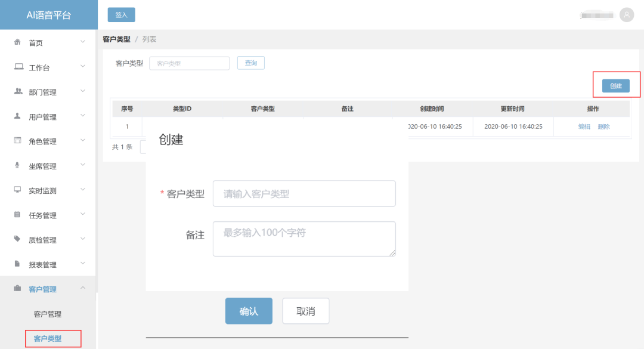Screen dimensions: 644x349
Task: Expand the 部门管理 menu chevron
Action: click(83, 91)
